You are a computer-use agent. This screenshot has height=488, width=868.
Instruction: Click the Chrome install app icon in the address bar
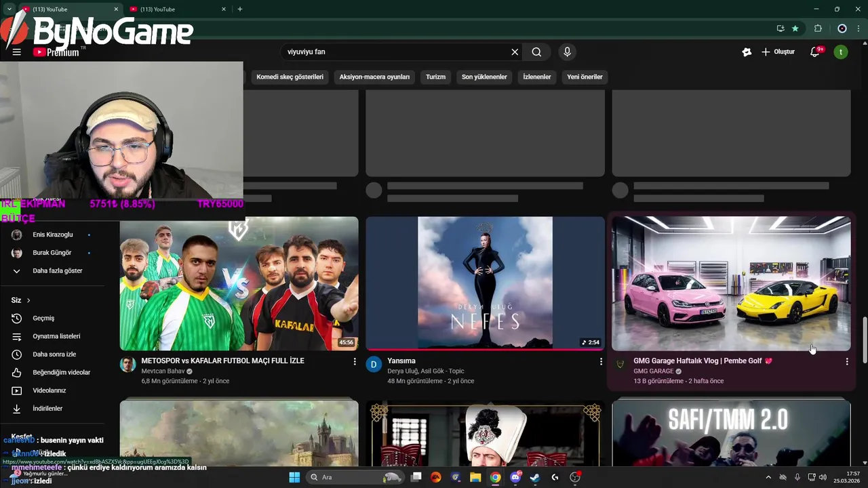[x=781, y=28]
